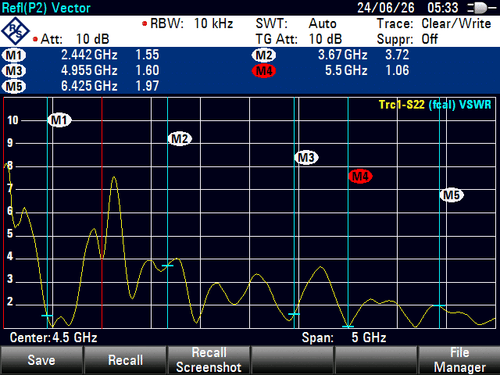Click the battery status icon
This screenshot has height=375, width=500.
(x=481, y=8)
